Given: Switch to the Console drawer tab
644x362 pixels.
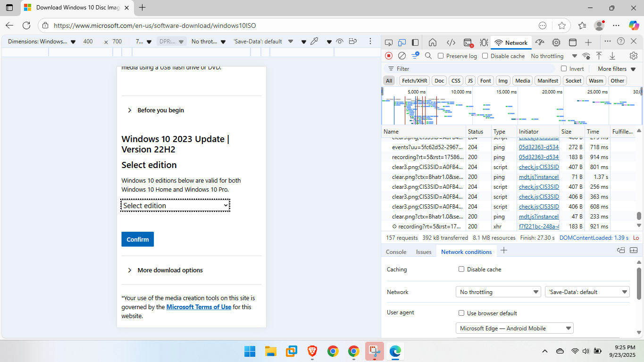Looking at the screenshot, I should (x=396, y=252).
